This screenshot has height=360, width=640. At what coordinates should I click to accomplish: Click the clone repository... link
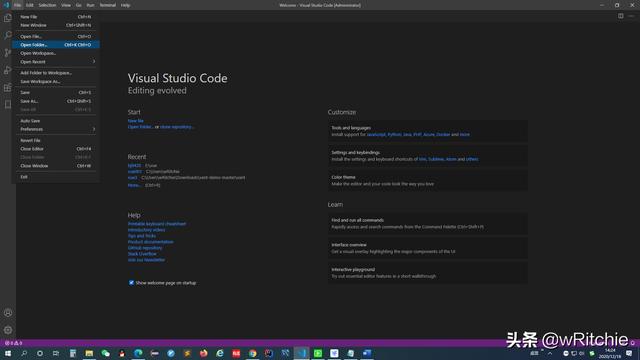tap(177, 127)
